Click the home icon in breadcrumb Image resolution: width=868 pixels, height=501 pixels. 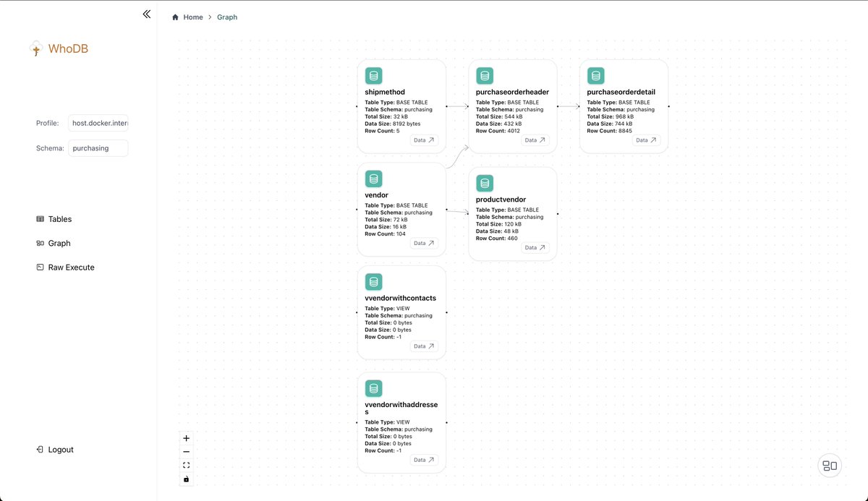point(175,17)
